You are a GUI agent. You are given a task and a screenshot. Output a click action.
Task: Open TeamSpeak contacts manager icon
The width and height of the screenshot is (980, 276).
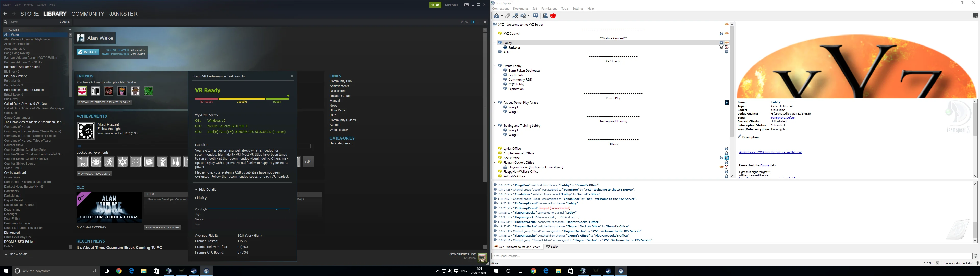click(545, 16)
